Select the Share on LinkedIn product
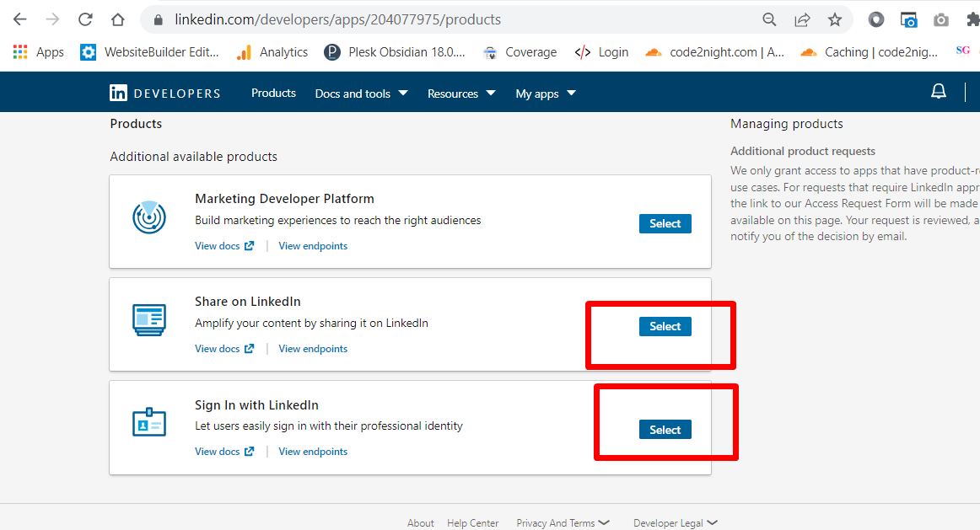The image size is (980, 530). click(665, 326)
